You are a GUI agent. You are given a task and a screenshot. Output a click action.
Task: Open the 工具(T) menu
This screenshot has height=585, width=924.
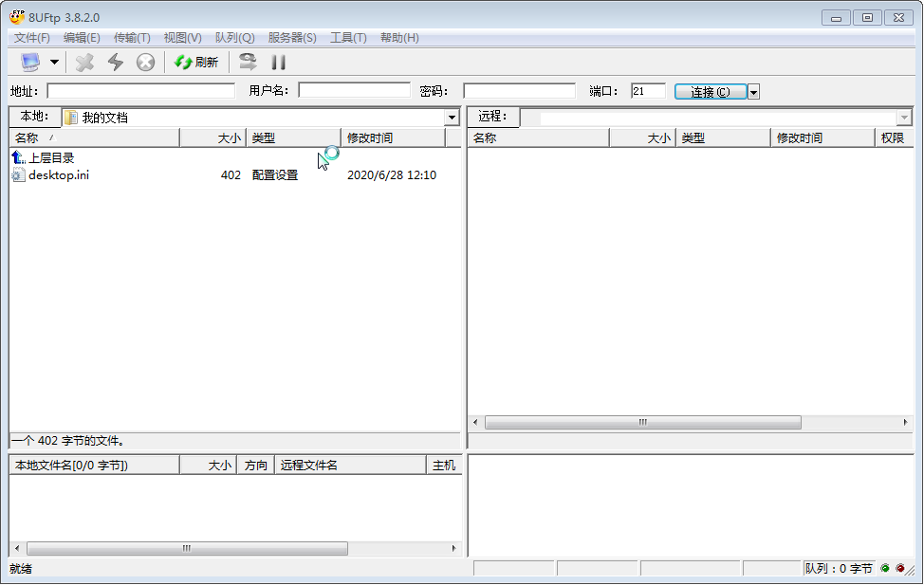(x=348, y=38)
